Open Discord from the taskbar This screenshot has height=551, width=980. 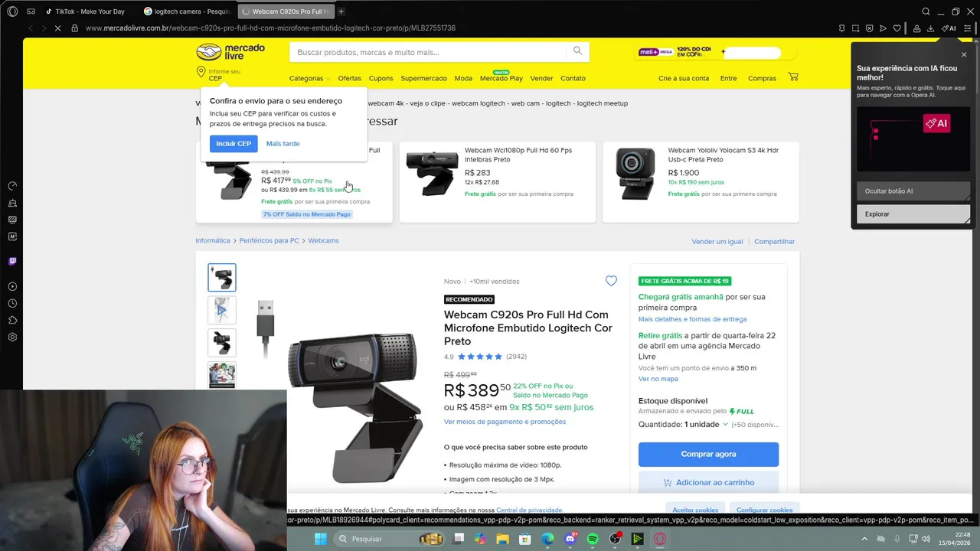point(570,539)
